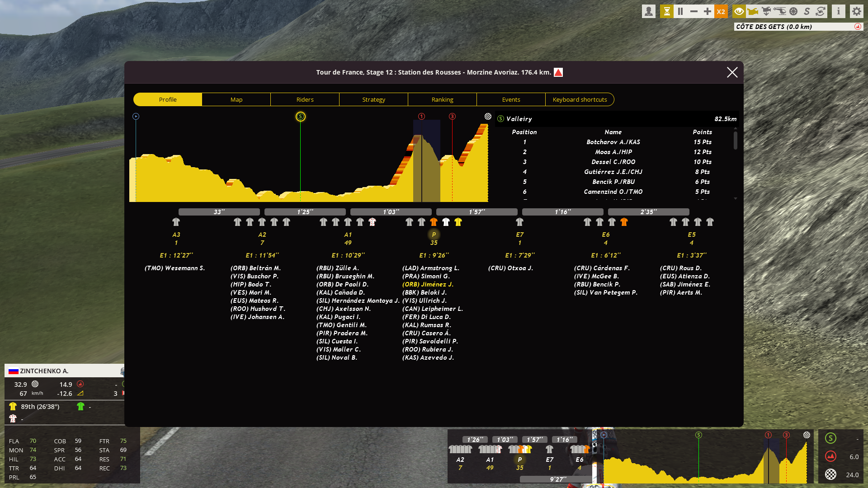Select group E5 label
The image size is (868, 488).
coord(692,235)
